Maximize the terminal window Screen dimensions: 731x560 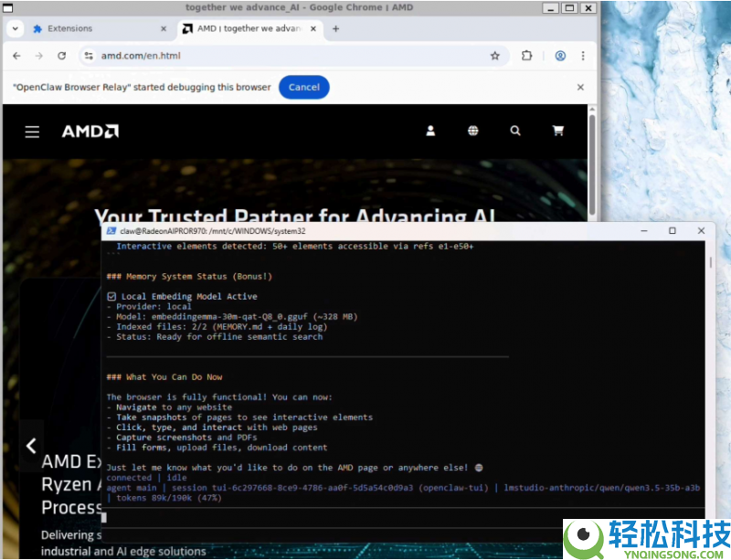[x=673, y=231]
